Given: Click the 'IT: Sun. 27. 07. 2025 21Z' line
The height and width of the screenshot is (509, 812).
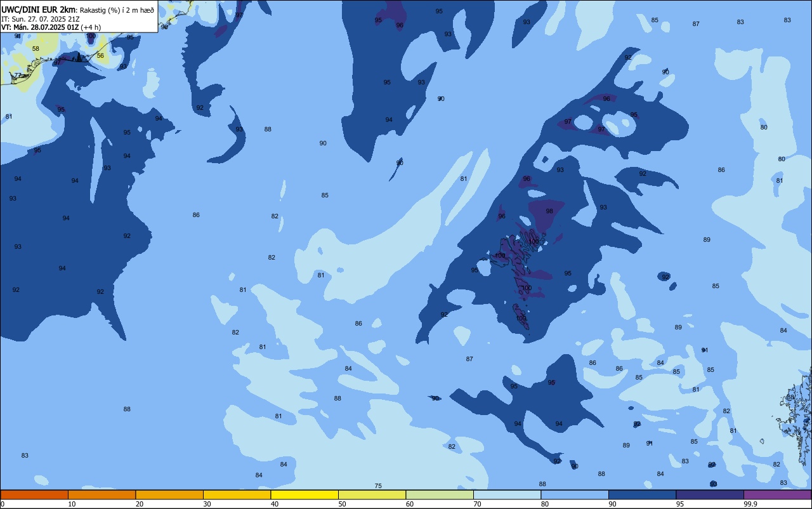Looking at the screenshot, I should pos(41,18).
